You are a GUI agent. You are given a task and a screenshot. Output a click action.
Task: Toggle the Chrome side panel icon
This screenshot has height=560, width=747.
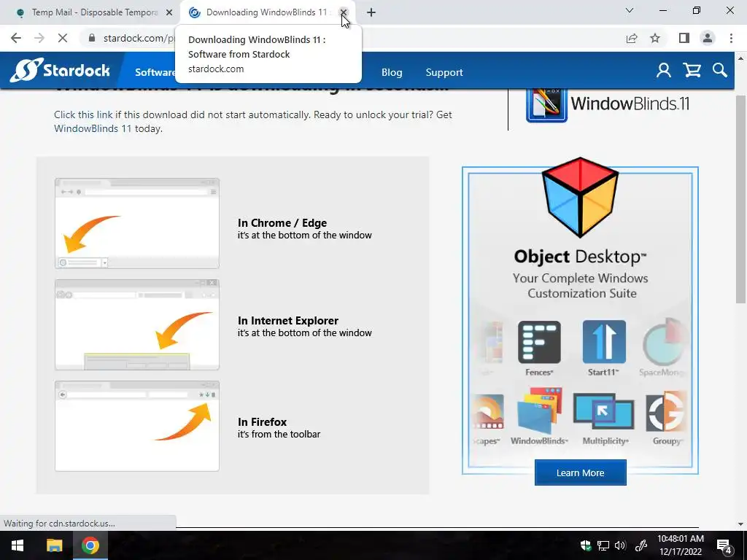pyautogui.click(x=684, y=38)
